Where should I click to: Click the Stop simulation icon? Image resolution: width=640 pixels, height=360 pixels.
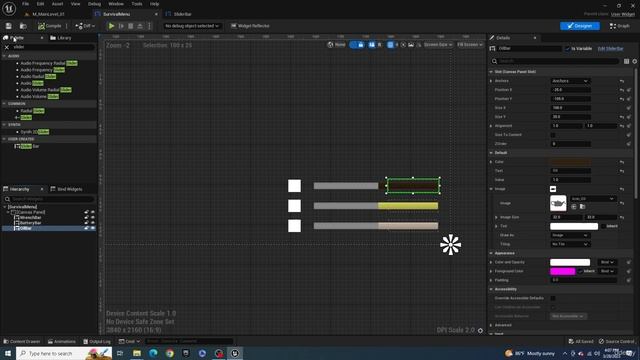click(131, 26)
